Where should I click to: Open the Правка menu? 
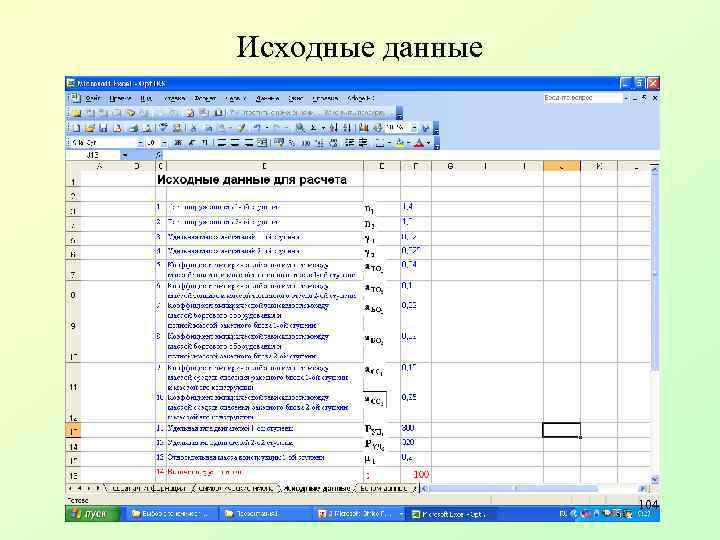coord(120,98)
